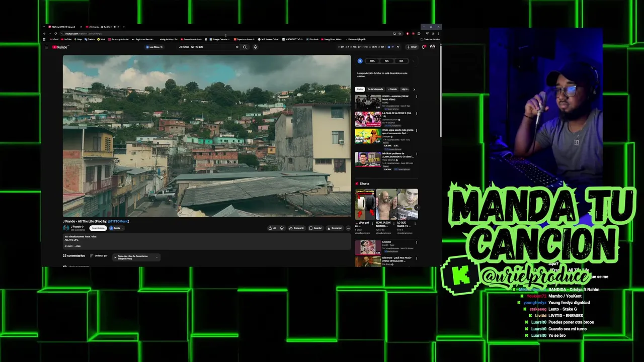Switch to the first browser tab
644x362 pixels.
pos(66,27)
